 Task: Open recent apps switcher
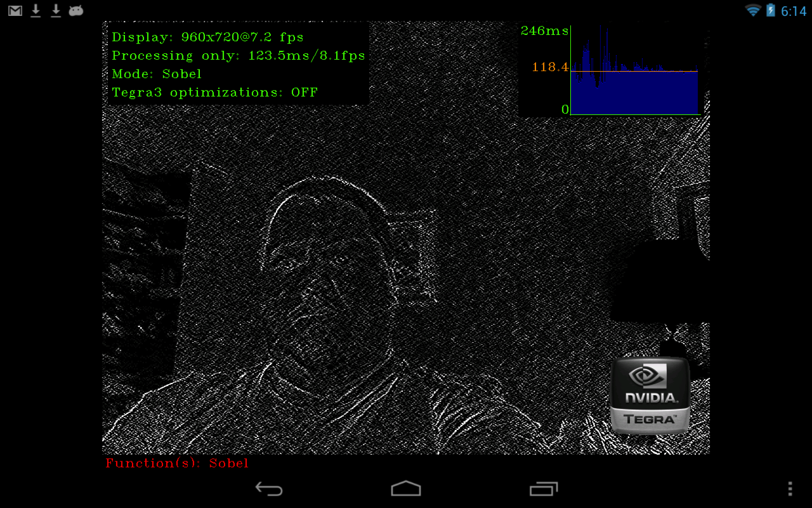point(544,489)
